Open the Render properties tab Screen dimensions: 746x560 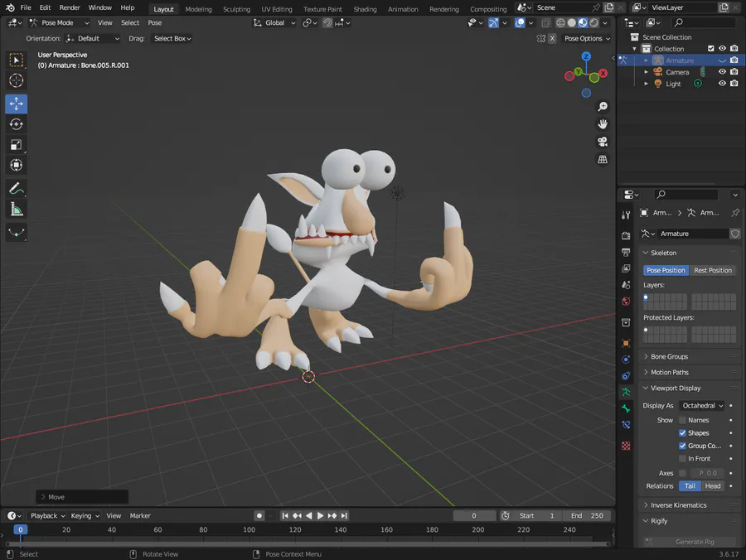(626, 235)
